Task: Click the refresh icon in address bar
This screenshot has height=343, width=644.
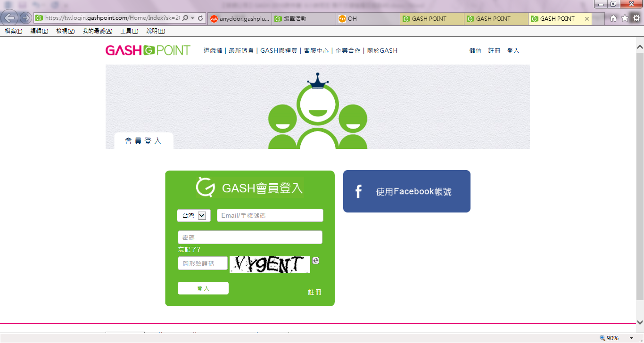Action: point(200,18)
